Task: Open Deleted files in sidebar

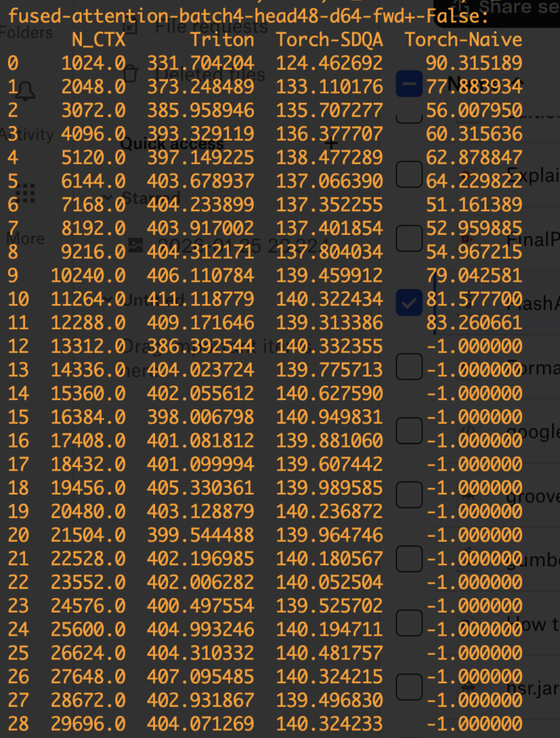Action: coord(210,74)
